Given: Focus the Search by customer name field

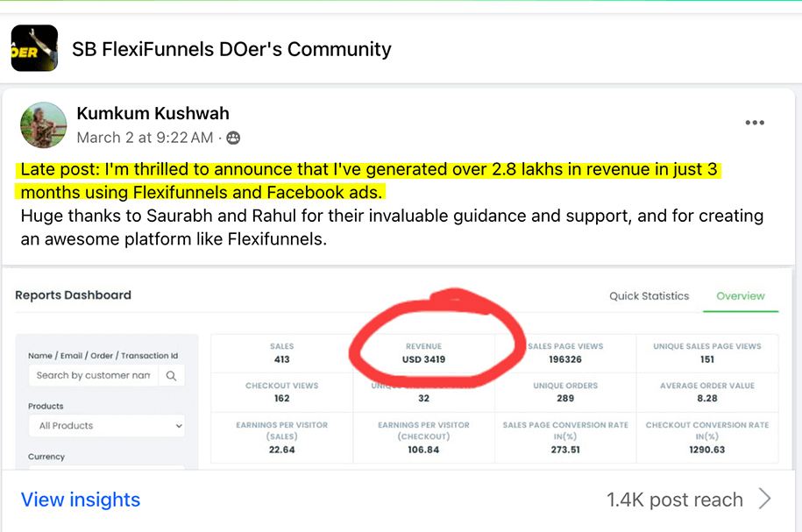Looking at the screenshot, I should click(x=94, y=376).
